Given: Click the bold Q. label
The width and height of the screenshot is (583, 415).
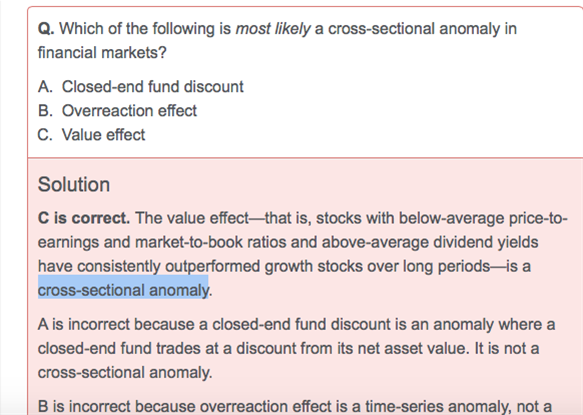Looking at the screenshot, I should point(46,29).
